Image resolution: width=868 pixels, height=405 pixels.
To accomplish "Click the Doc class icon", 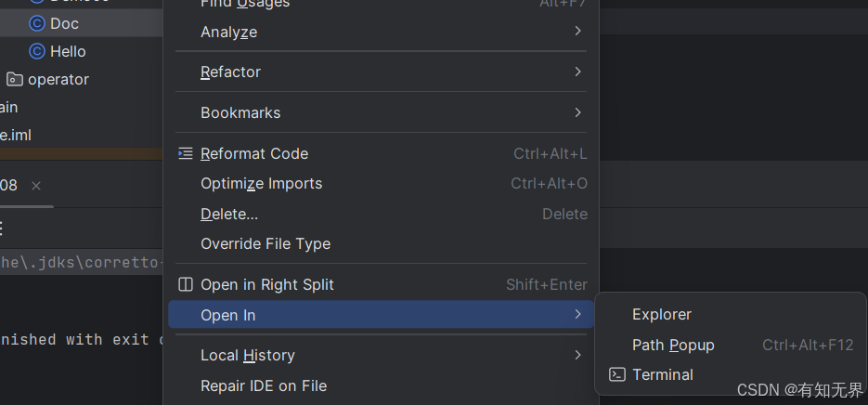I will coord(37,23).
